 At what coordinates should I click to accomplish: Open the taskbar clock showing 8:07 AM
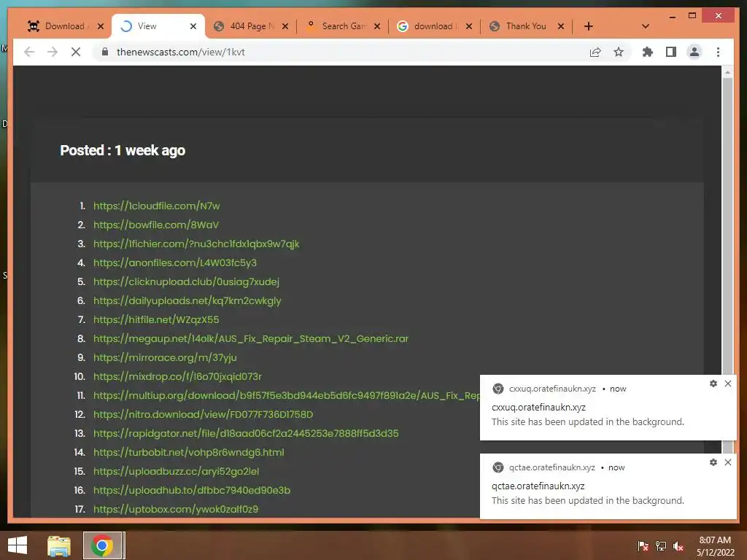tap(715, 546)
